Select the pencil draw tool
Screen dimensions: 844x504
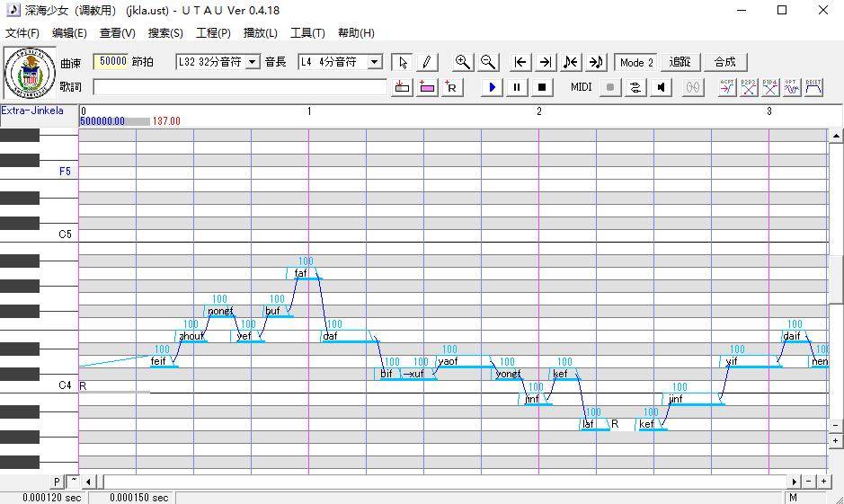(x=426, y=62)
